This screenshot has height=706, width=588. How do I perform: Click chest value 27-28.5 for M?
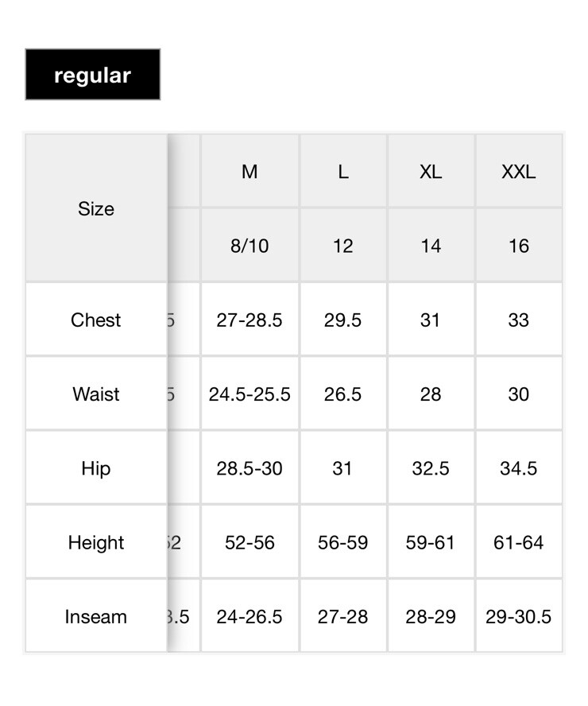point(250,320)
